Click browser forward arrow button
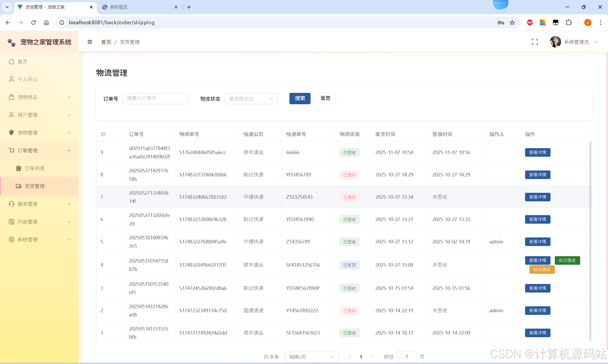 (x=21, y=23)
